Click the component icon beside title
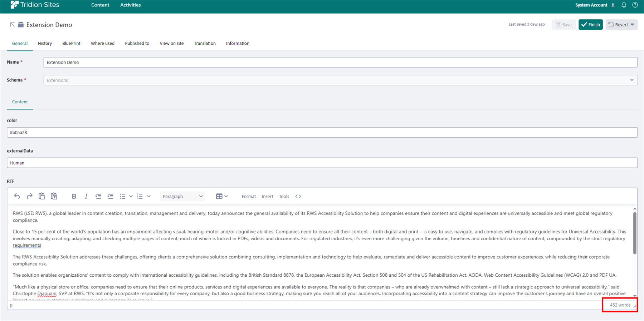The height and width of the screenshot is (321, 644). pos(21,25)
